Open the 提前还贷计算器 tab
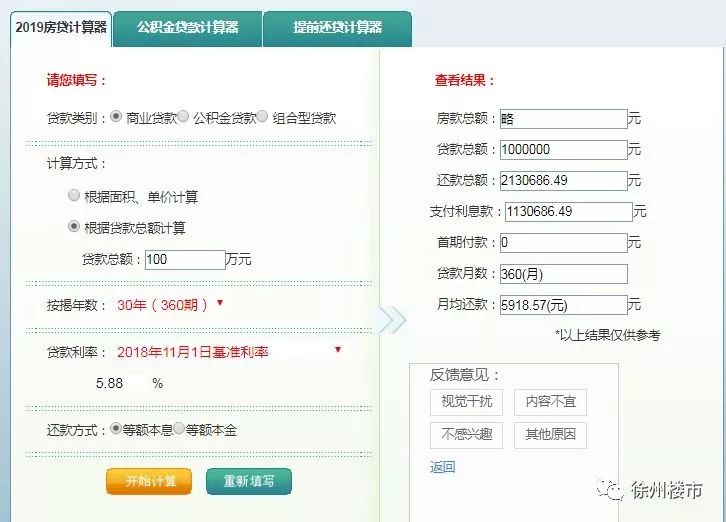This screenshot has height=522, width=726. point(338,28)
